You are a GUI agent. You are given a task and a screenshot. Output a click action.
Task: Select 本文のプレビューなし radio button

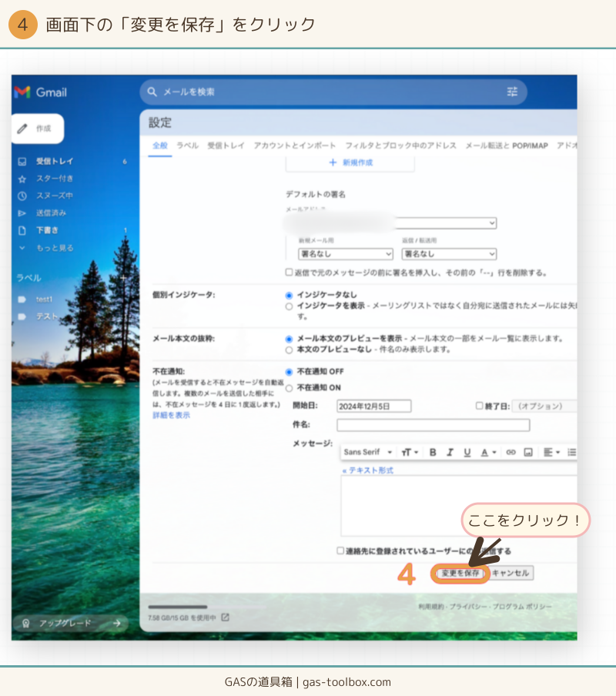click(x=289, y=350)
